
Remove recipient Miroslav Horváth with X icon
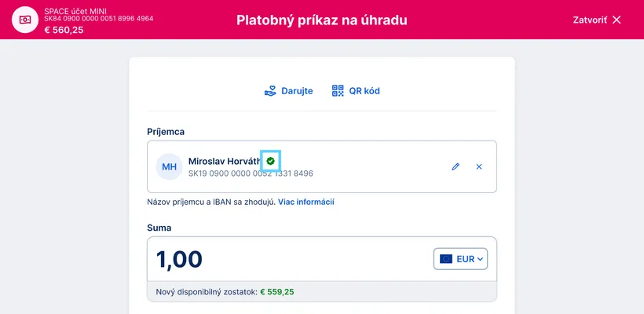point(479,166)
